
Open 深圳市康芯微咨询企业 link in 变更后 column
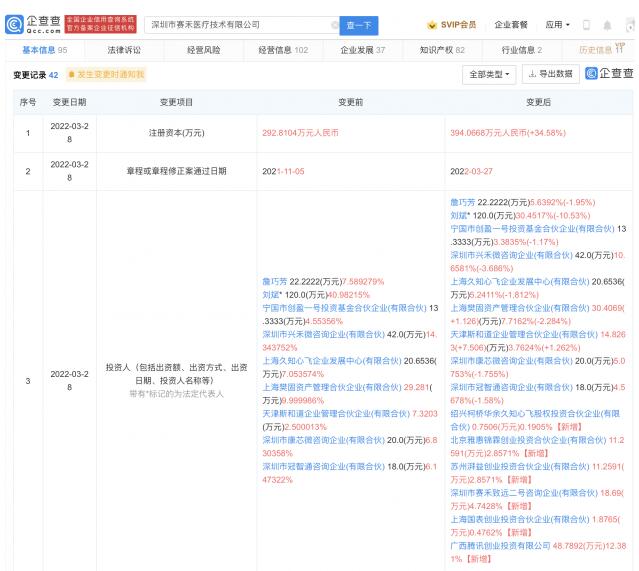[511, 361]
